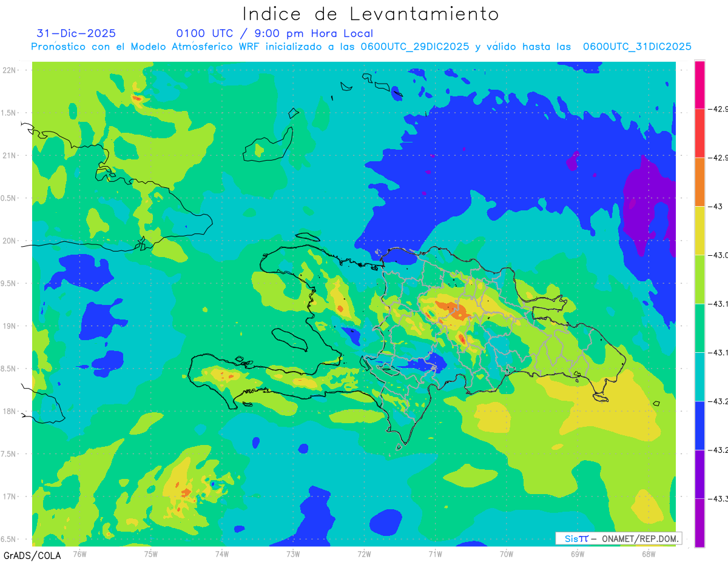Pick the medium green swatch on the color scale
Image resolution: width=728 pixels, height=562 pixels.
699,328
